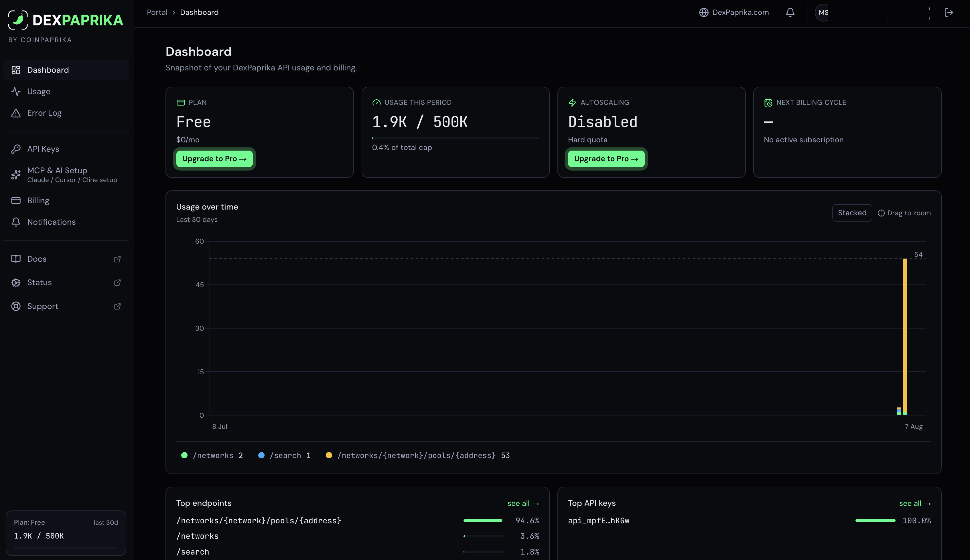Click the Plan: Free usage summary card
The height and width of the screenshot is (560, 970).
tap(66, 533)
